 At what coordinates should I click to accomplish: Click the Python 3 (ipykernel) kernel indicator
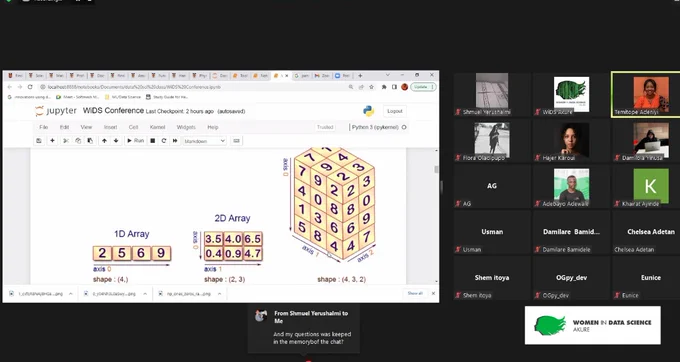tap(378, 127)
